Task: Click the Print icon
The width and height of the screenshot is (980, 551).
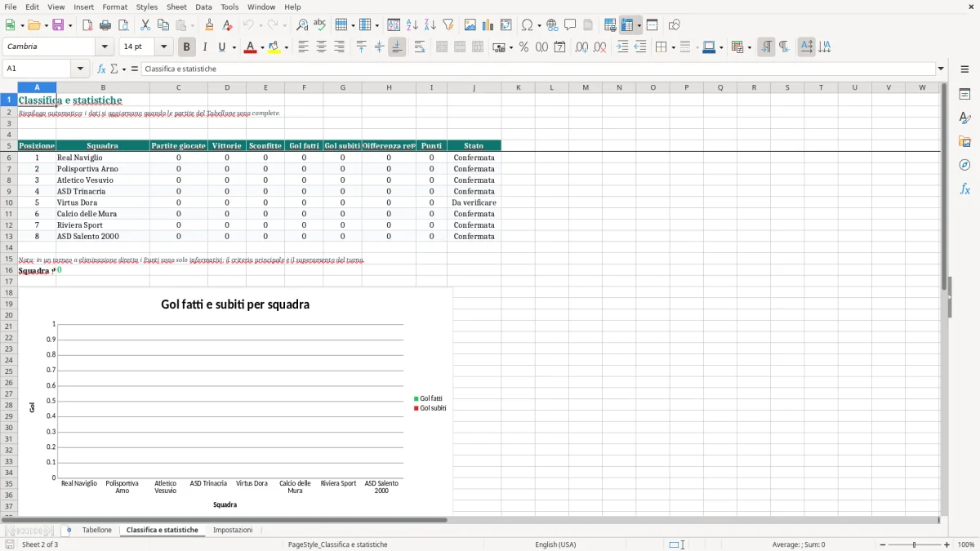Action: point(105,25)
